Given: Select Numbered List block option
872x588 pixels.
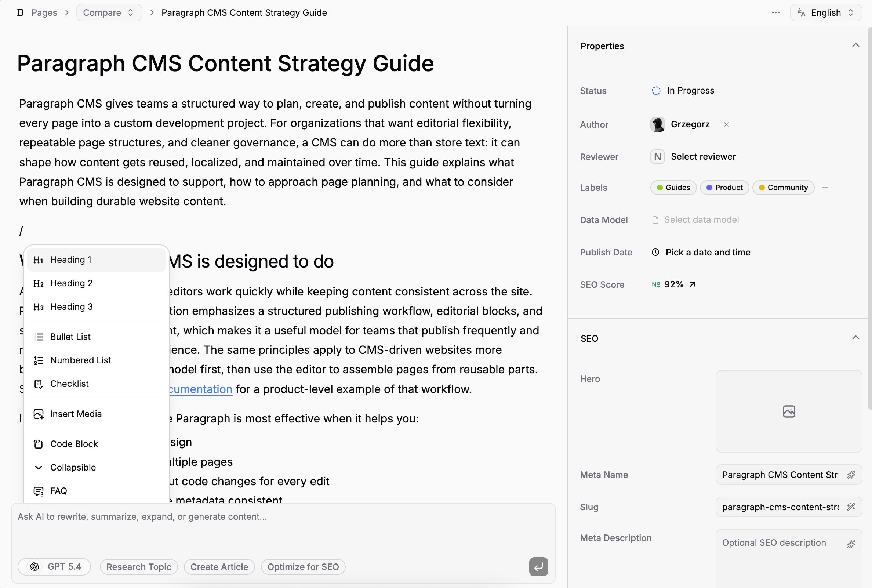Looking at the screenshot, I should tap(96, 360).
